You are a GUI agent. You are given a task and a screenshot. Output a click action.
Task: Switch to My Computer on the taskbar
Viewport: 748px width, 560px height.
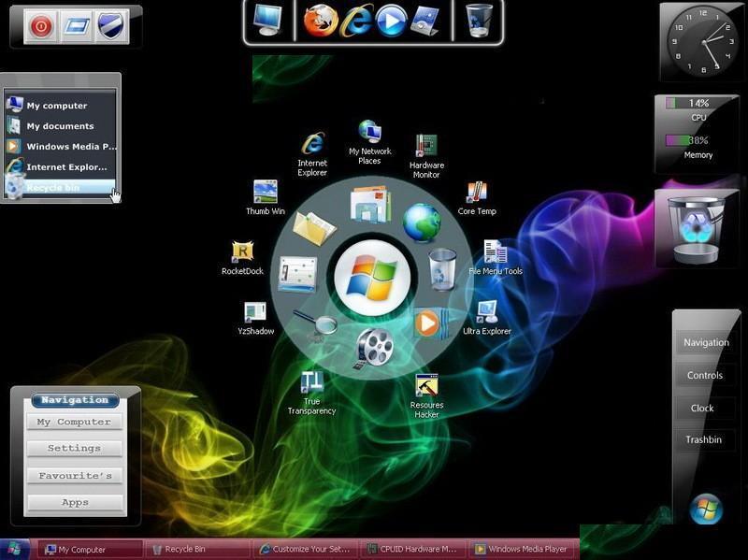point(90,550)
